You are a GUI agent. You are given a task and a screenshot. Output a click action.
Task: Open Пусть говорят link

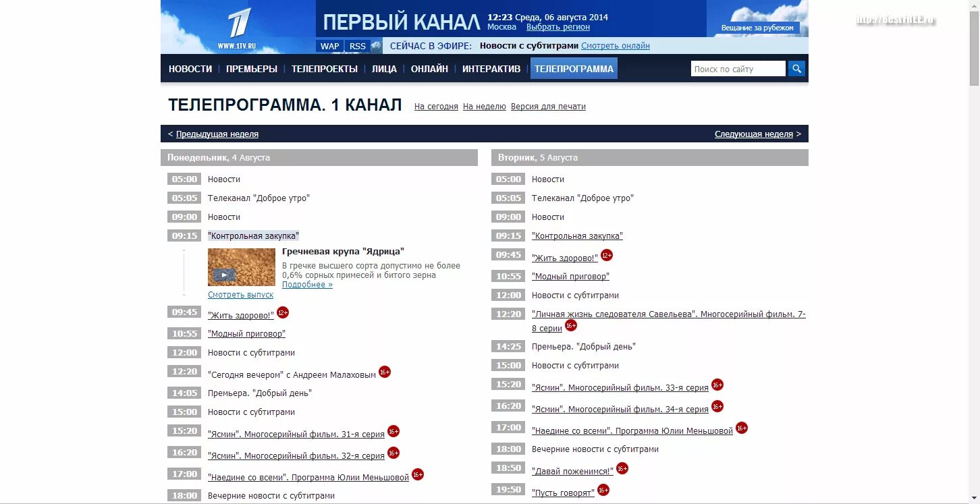[563, 493]
